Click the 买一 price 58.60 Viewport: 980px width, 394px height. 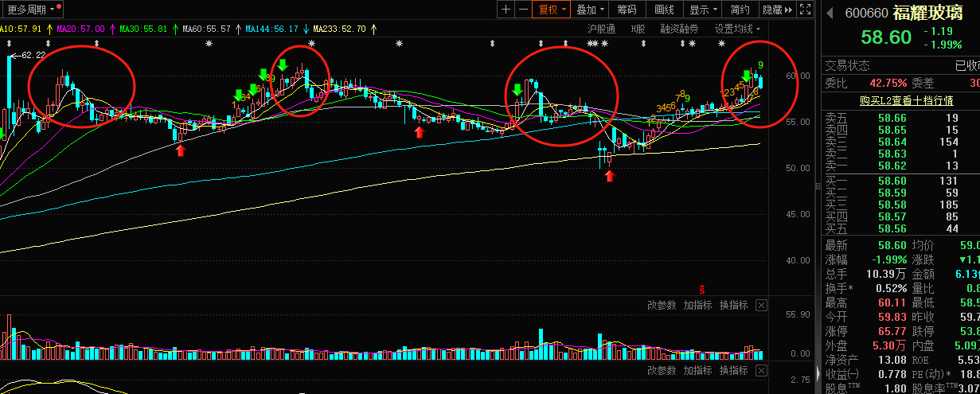892,181
